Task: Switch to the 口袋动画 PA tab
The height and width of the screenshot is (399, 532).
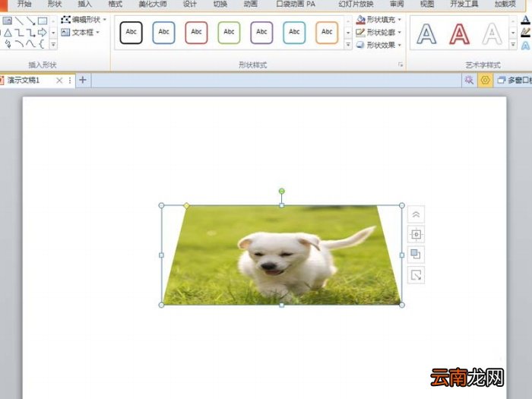Action: pos(296,4)
